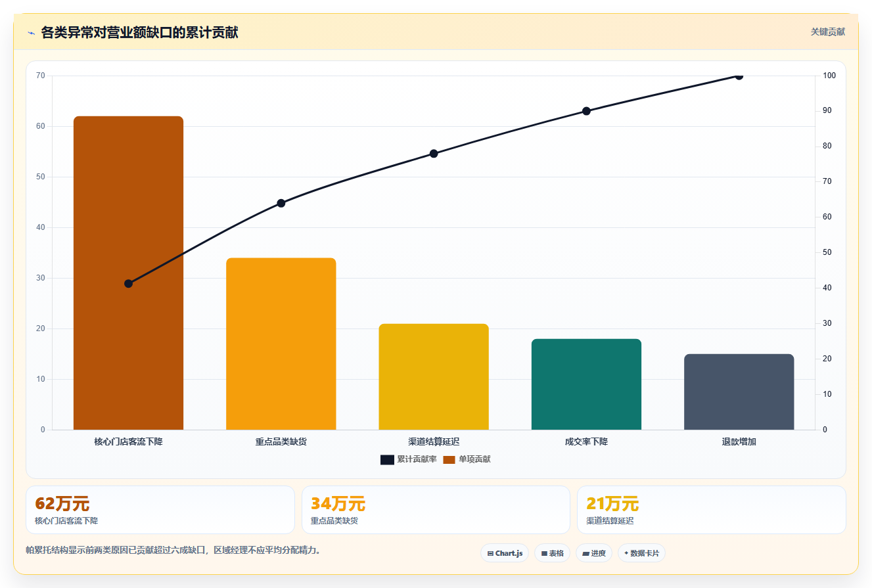This screenshot has height=588, width=872.
Task: Click the yellow 渠道结算延迟 bar
Action: pos(434,376)
